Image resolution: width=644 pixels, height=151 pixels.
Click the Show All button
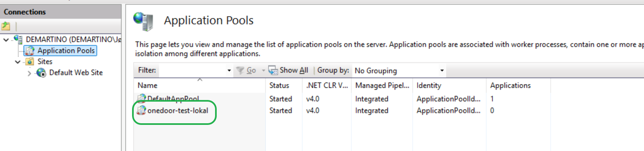288,70
